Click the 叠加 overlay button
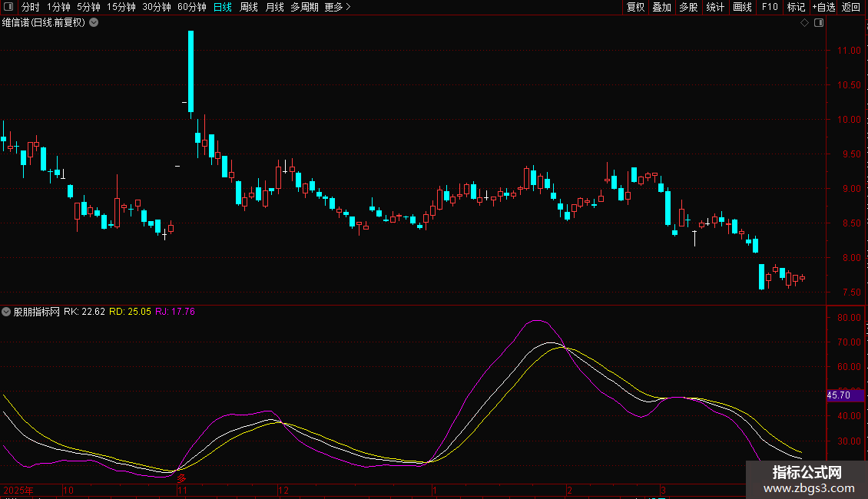The image size is (868, 499). 661,7
